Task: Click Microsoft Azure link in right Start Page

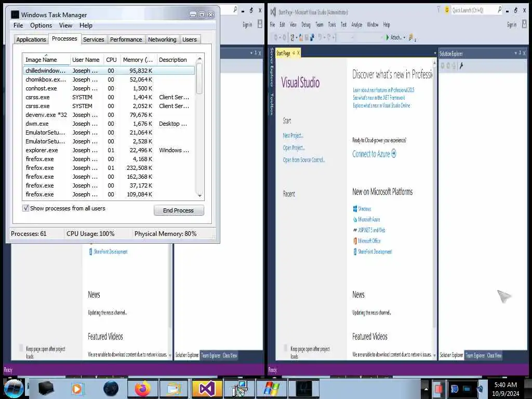Action: [369, 219]
